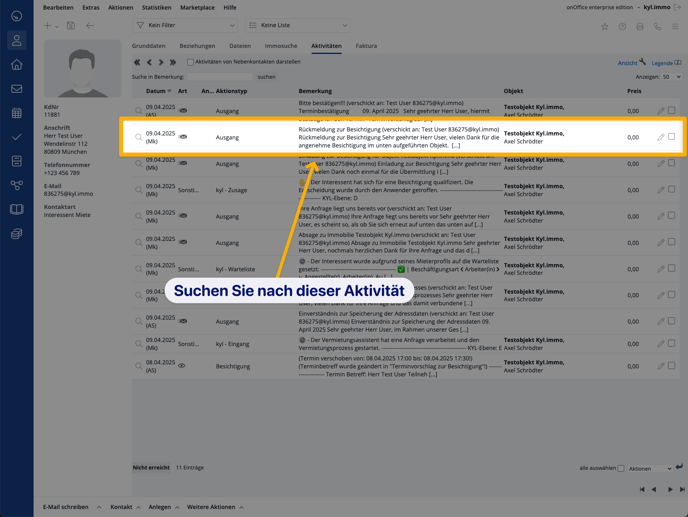This screenshot has height=517, width=688.
Task: Click the contact profile picture placeholder
Action: (82, 68)
